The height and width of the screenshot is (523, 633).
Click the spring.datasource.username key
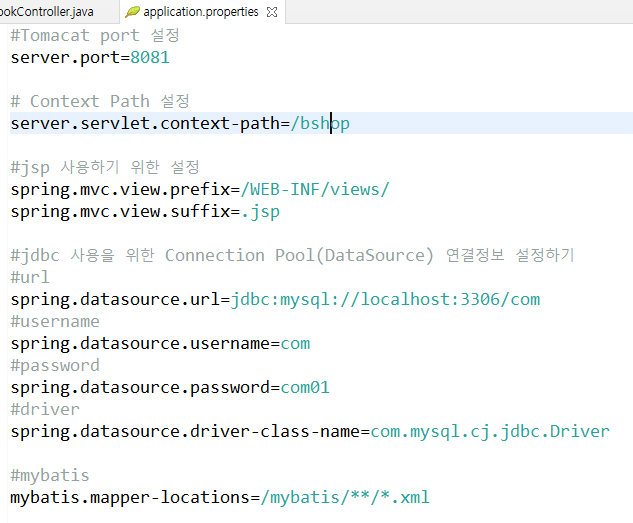click(140, 343)
